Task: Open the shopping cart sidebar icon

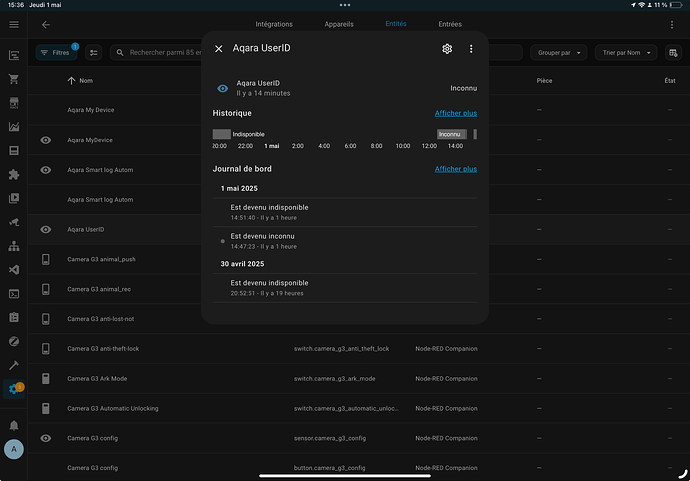Action: pyautogui.click(x=14, y=79)
